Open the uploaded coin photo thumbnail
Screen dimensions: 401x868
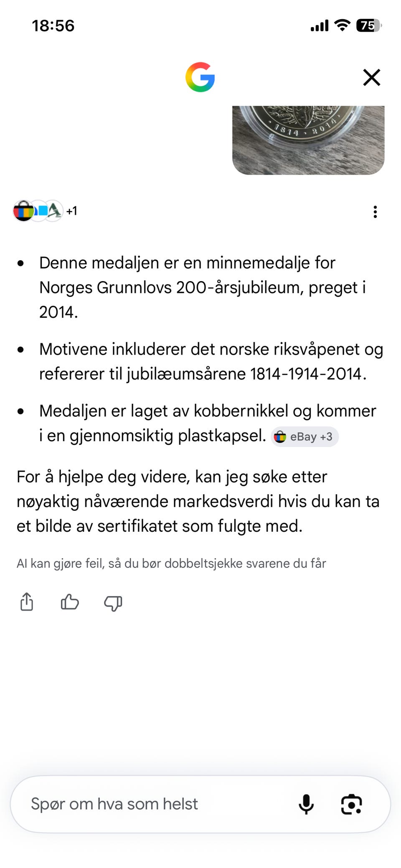pos(308,140)
